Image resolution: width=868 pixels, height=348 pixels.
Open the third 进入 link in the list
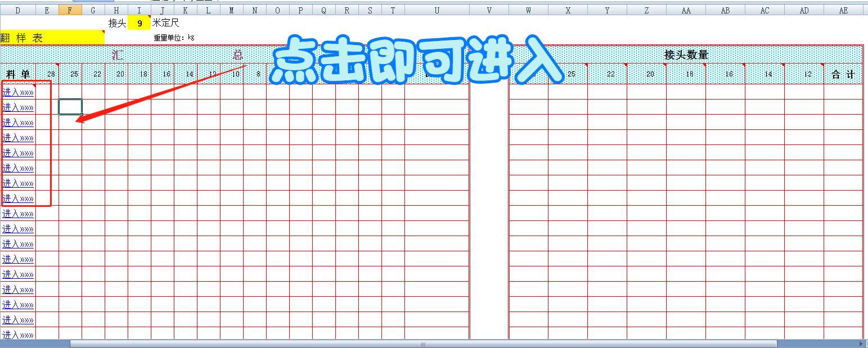click(x=18, y=123)
